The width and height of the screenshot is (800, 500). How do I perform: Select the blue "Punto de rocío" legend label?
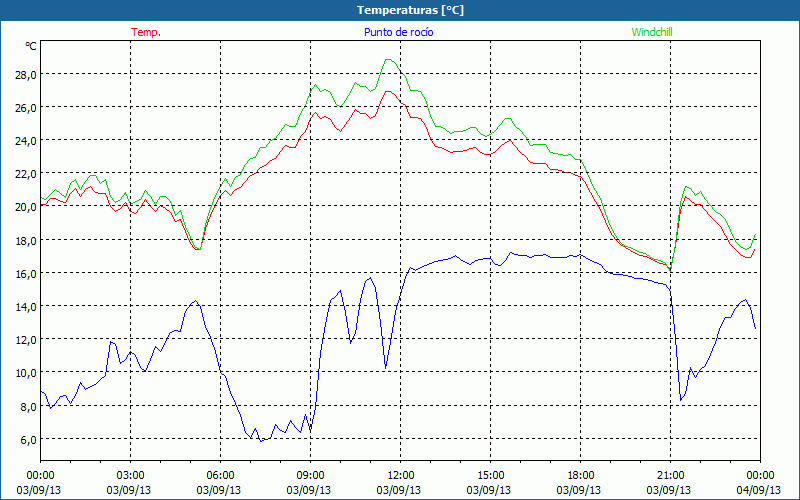point(398,32)
